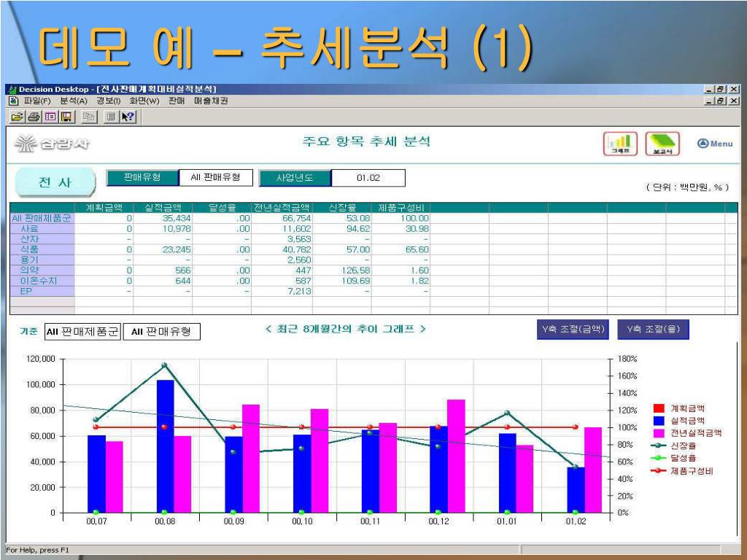
Task: Click the 달성율 column header
Action: tap(222, 208)
